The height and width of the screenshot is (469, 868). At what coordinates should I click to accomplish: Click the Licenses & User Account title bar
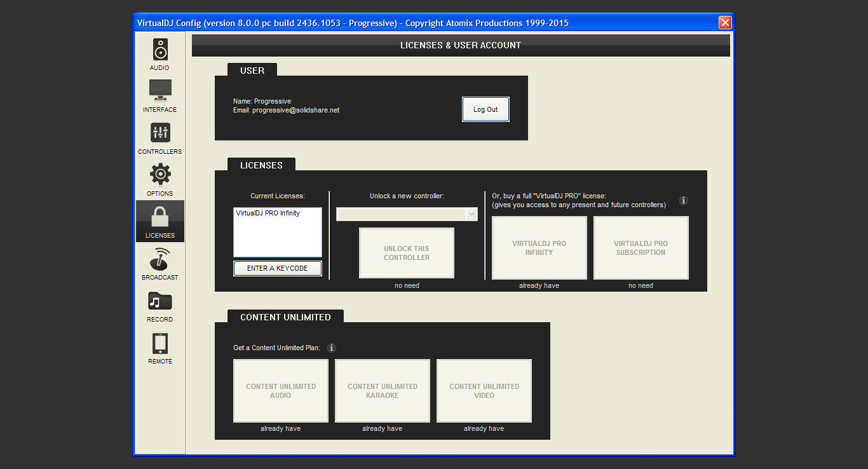click(461, 45)
